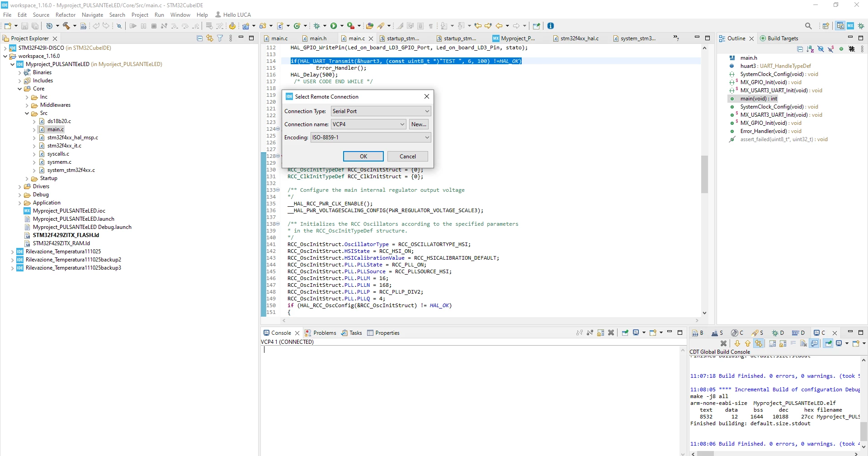Toggle Hide Fields in Outline toolbar
This screenshot has height=456, width=868.
pyautogui.click(x=821, y=49)
